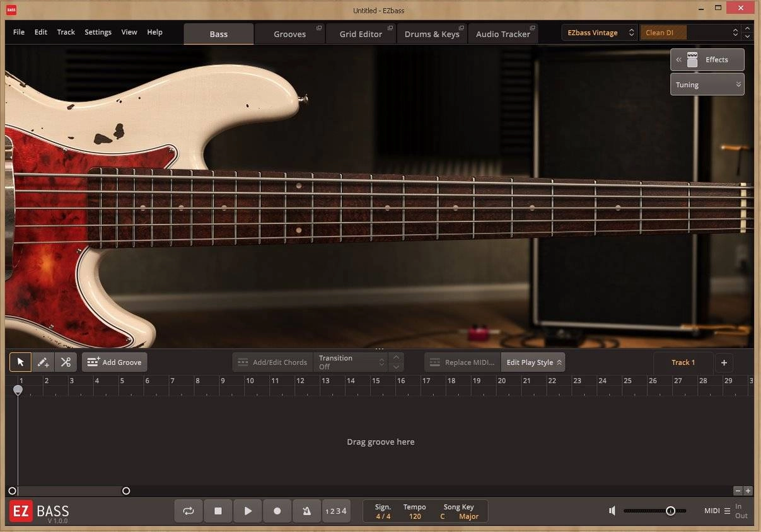761x532 pixels.
Task: Switch to the Grid Editor tab
Action: (x=361, y=34)
